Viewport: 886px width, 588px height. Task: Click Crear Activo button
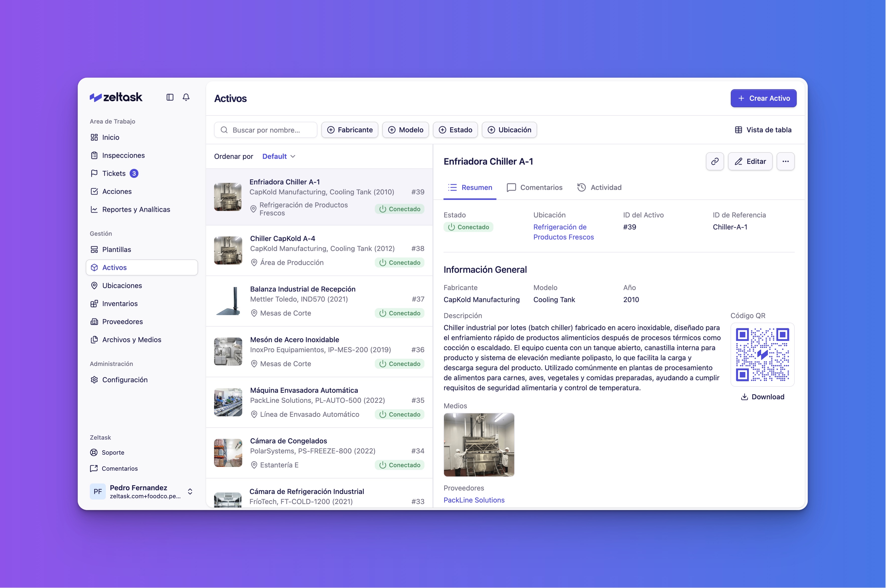(x=763, y=98)
